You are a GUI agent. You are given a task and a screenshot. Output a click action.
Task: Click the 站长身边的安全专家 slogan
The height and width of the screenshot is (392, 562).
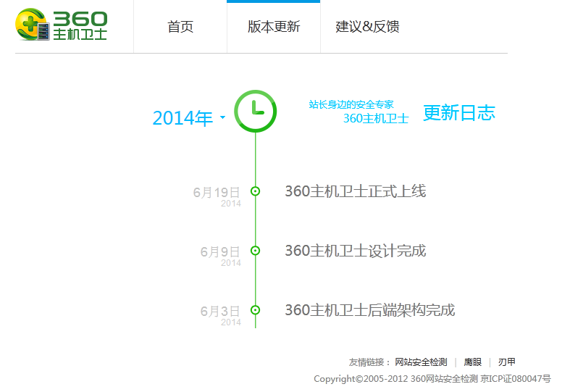click(x=351, y=104)
